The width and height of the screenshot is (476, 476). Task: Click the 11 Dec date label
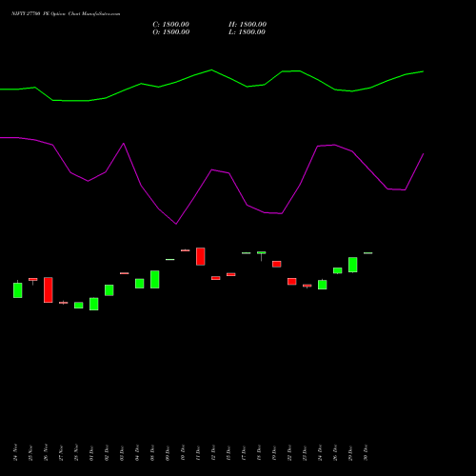pos(198,452)
